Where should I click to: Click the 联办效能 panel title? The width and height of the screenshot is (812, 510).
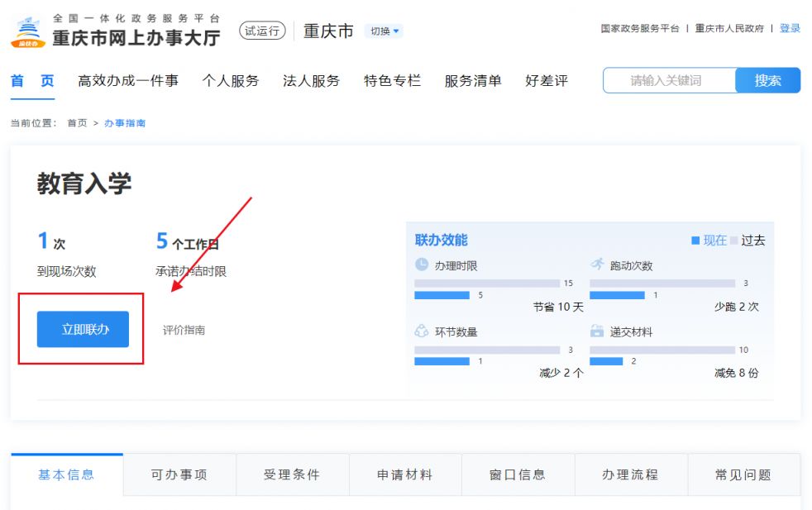(x=442, y=240)
